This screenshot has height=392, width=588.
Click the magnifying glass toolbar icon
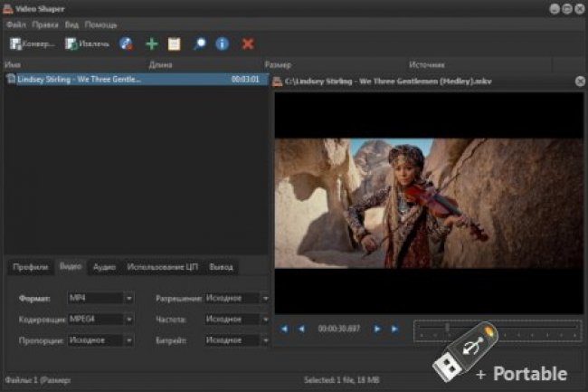pyautogui.click(x=199, y=43)
